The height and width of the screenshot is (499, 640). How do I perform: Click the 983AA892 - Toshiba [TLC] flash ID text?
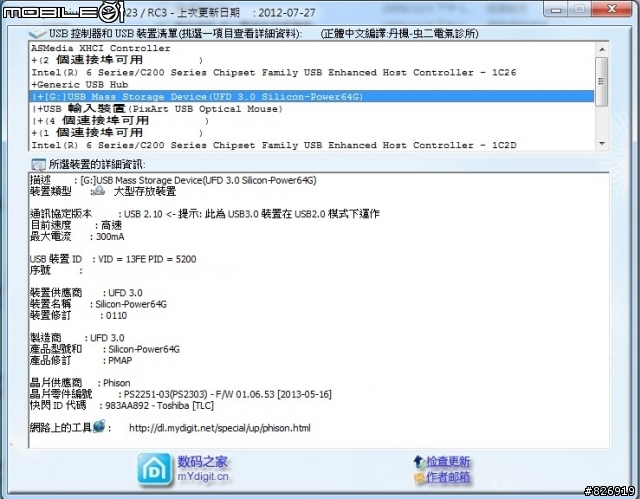(159, 406)
